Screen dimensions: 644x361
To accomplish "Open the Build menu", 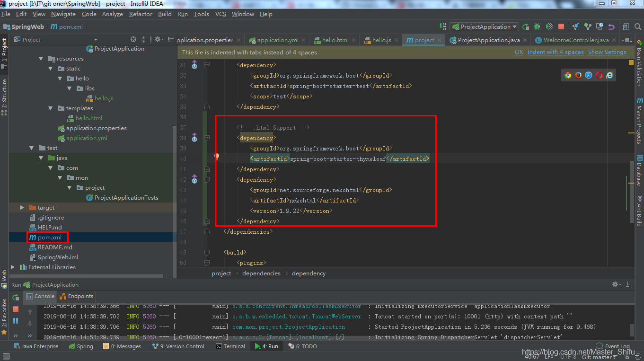I will click(x=165, y=14).
